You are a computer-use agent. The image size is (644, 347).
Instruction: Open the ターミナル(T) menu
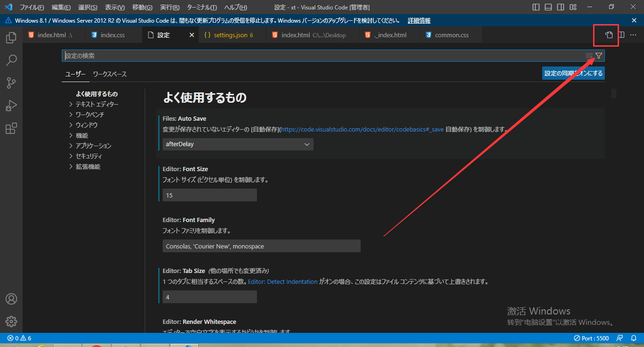202,7
